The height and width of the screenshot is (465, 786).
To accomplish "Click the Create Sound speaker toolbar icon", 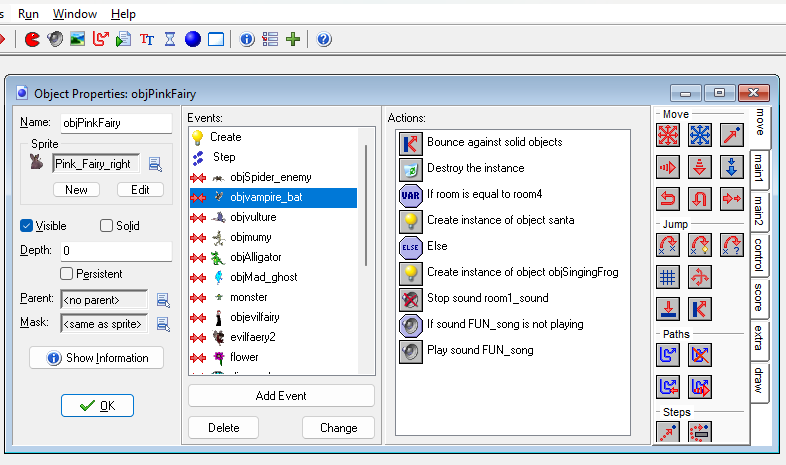I will (x=55, y=40).
